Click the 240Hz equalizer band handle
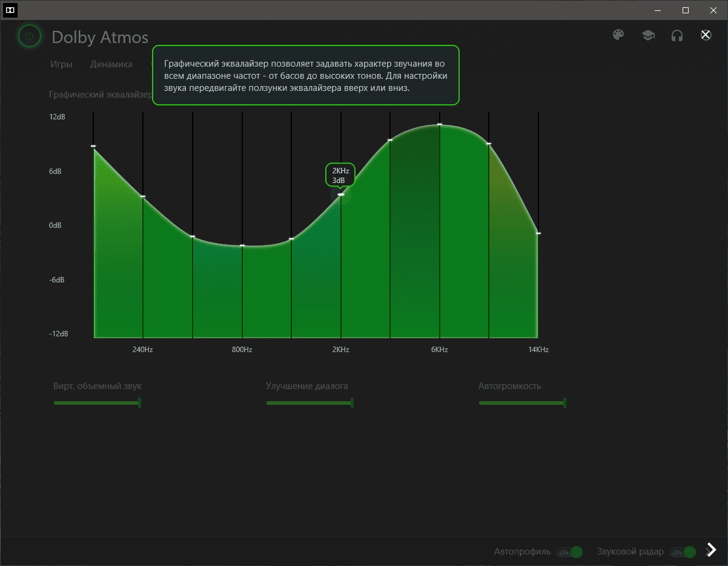 [143, 196]
